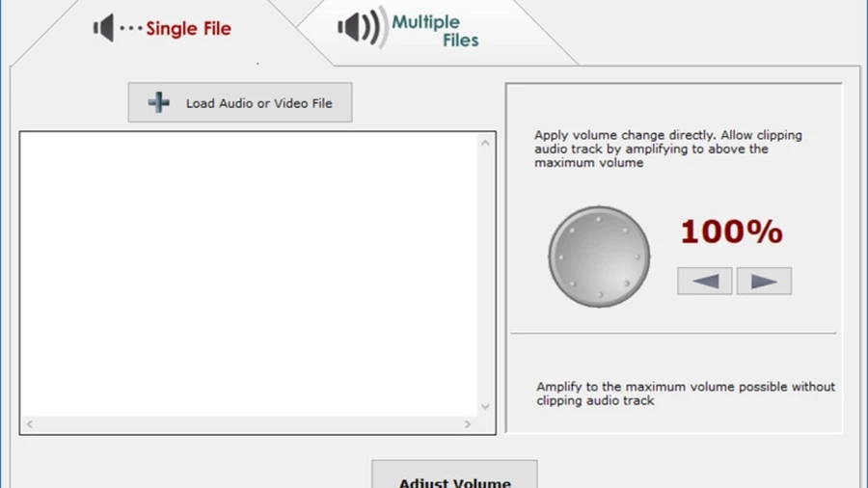The width and height of the screenshot is (868, 488).
Task: Click the speaker icon on Single File tab
Action: click(103, 28)
